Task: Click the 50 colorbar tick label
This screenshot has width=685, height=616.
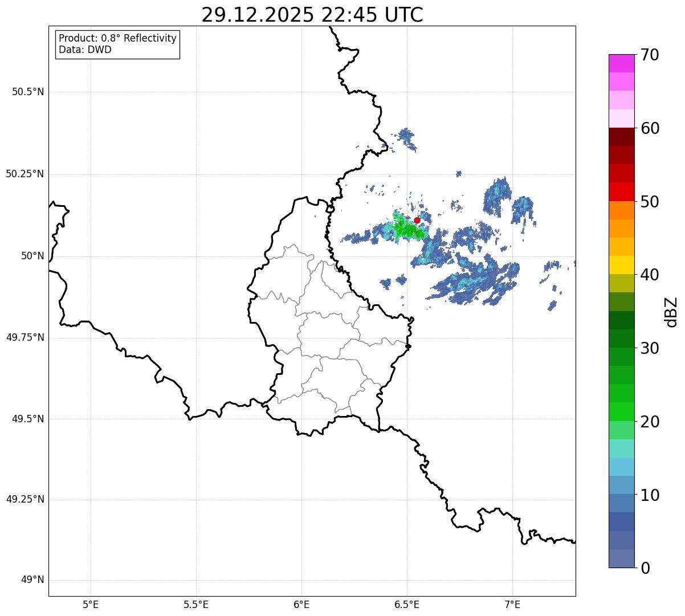Action: 650,202
